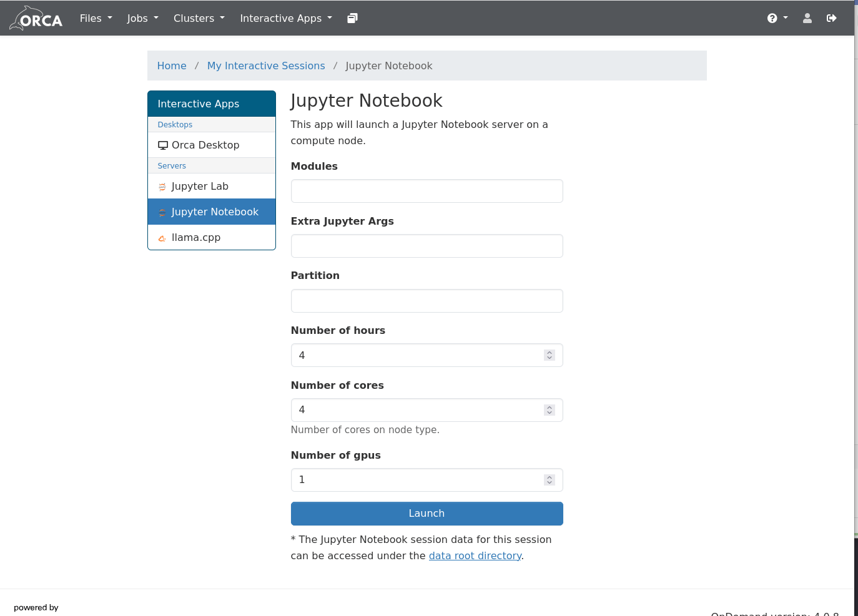858x616 pixels.
Task: Expand the Jobs dropdown menu
Action: (142, 18)
